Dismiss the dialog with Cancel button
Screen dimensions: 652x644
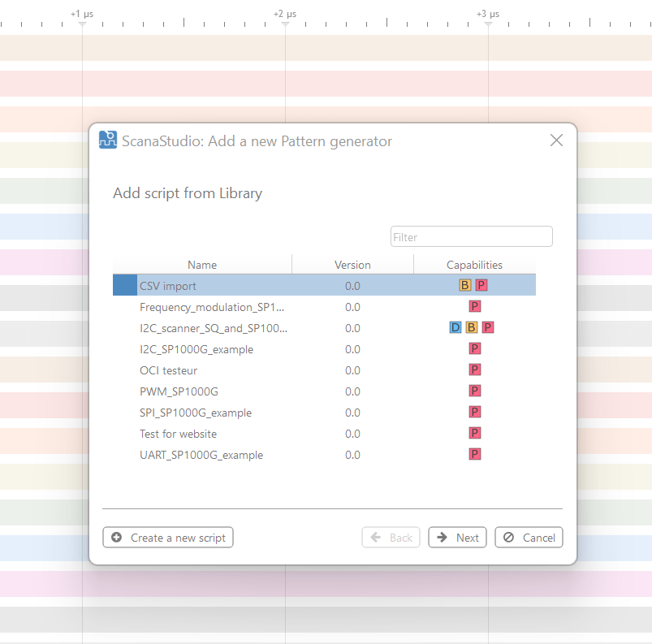(x=529, y=538)
